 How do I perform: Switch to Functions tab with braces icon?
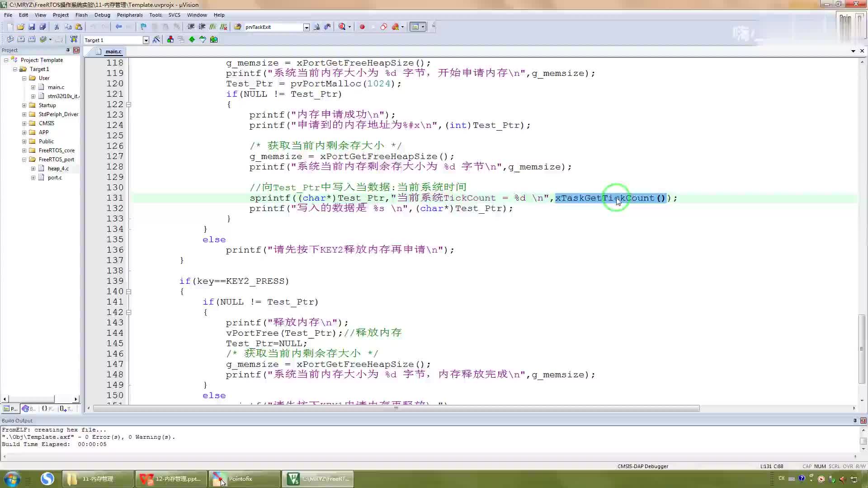pos(48,408)
